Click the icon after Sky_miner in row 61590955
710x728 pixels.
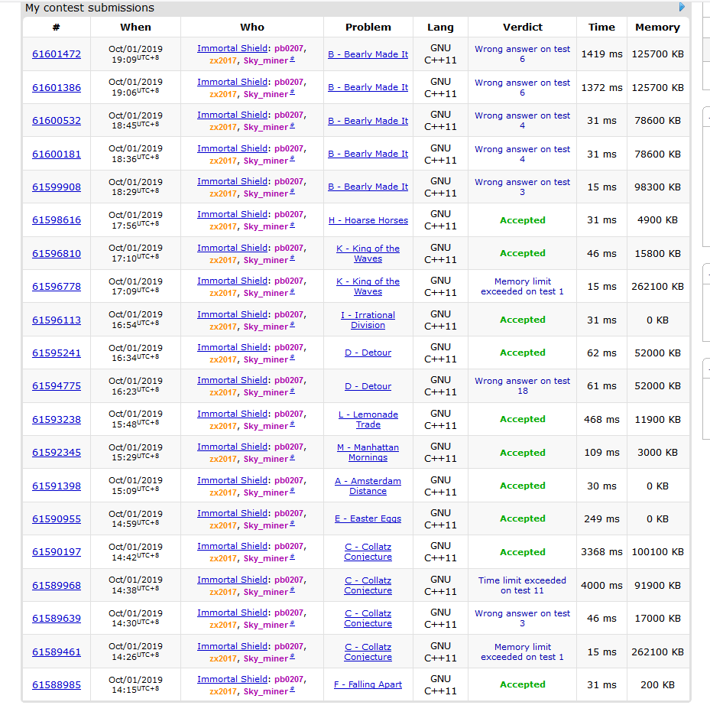293,524
